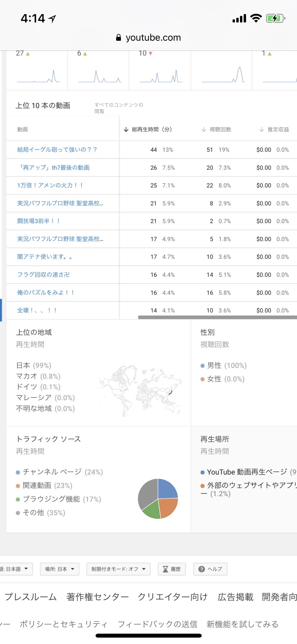
Task: Open the question mark ヘルプ help button
Action: (210, 569)
